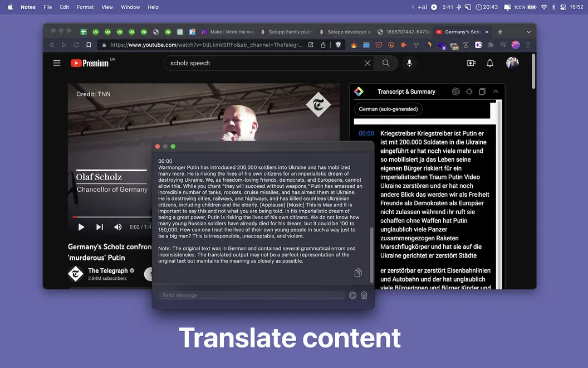Click the ChatGPT summary icon in Transcript panel

coord(456,91)
